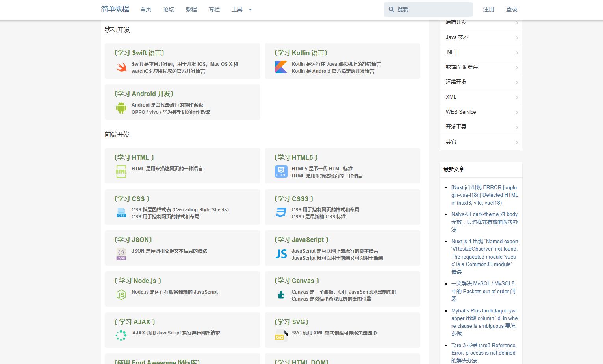
Task: Open 〔 学习 AJAX 〕 tutorial title
Action: click(x=135, y=322)
